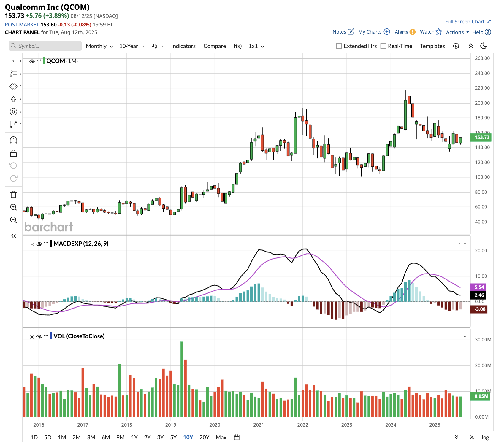Open MACDEXP three-dot options
This screenshot has width=504, height=442.
coord(46,243)
